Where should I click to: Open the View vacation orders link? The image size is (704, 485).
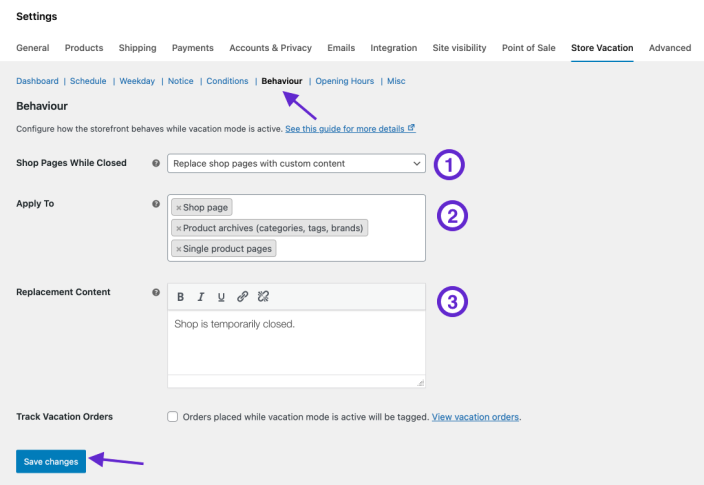(x=475, y=417)
